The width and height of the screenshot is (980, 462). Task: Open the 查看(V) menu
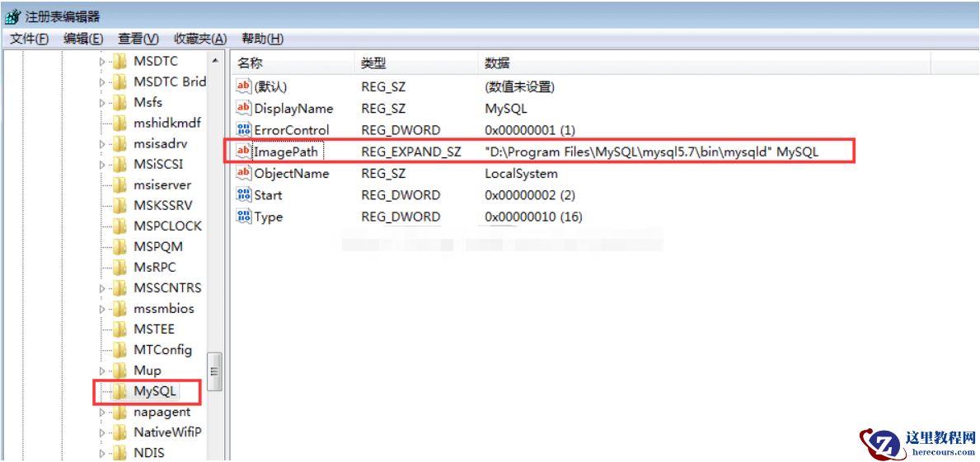pos(138,39)
